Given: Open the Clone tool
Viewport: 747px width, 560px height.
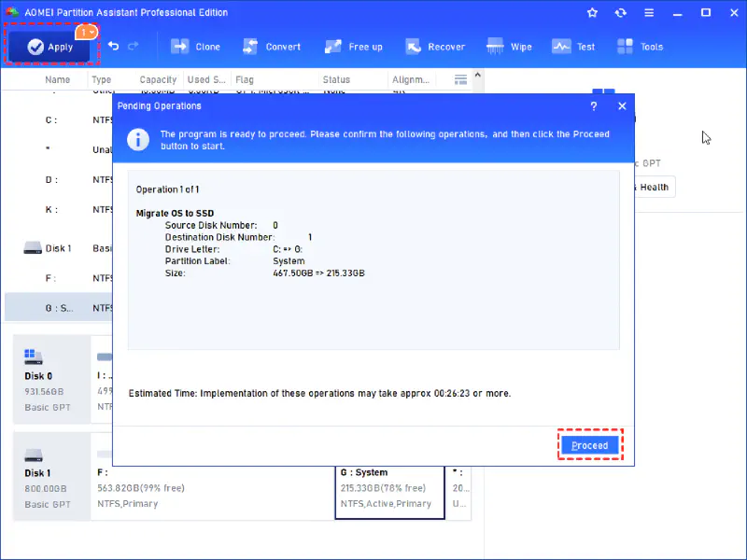Looking at the screenshot, I should coord(196,47).
